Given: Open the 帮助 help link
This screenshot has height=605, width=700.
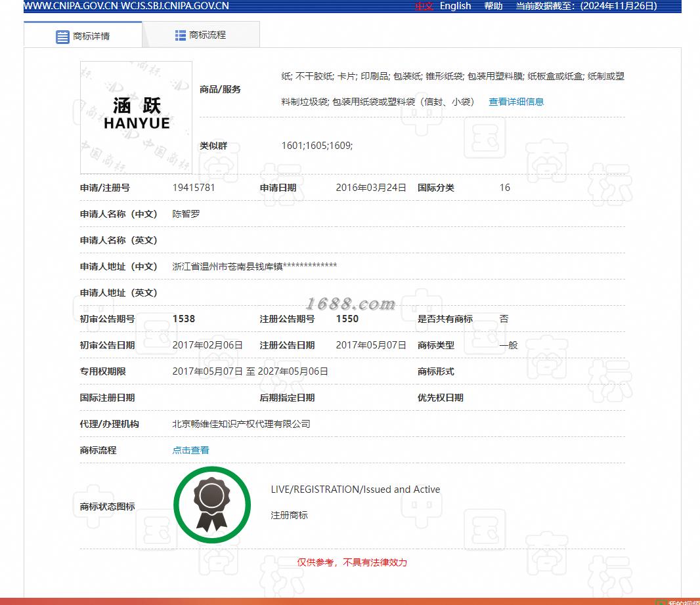Looking at the screenshot, I should pyautogui.click(x=493, y=7).
